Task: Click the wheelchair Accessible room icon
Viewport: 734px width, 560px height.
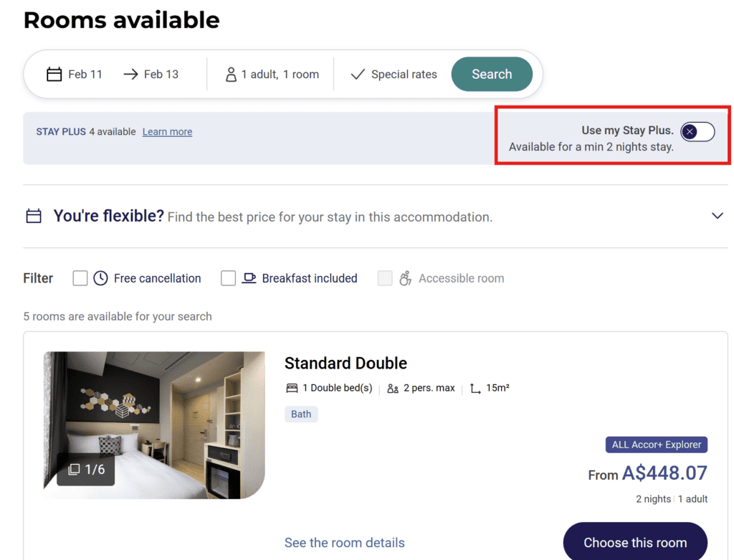Action: click(406, 278)
